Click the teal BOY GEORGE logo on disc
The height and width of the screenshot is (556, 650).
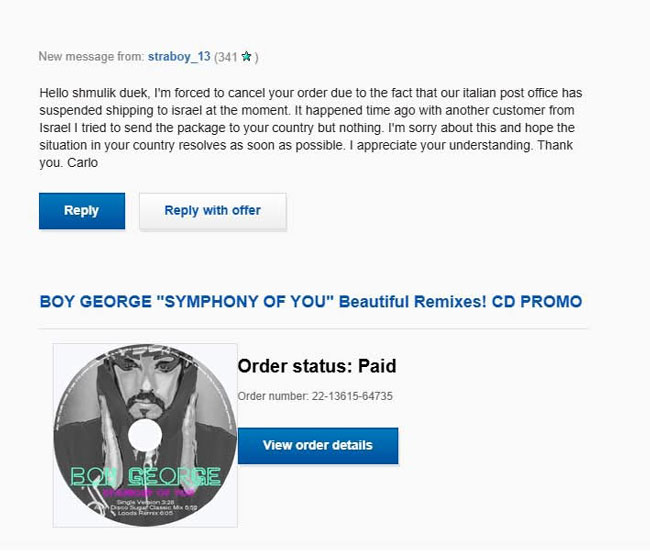145,477
